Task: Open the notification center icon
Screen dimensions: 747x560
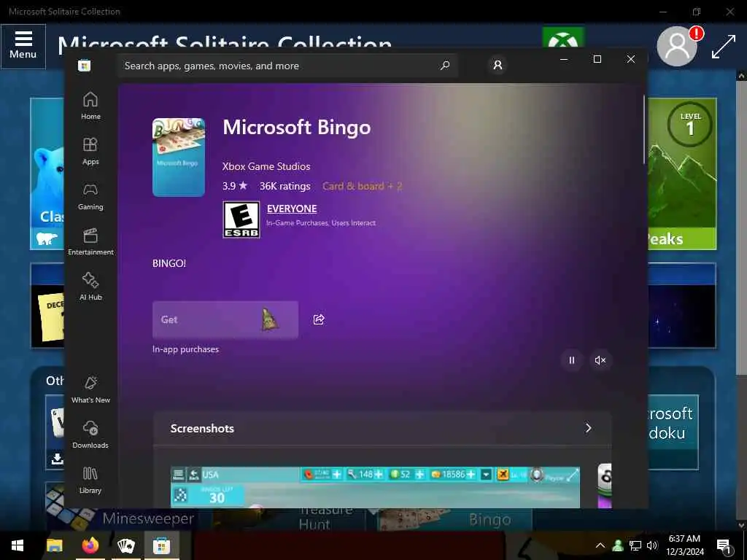Action: (x=724, y=546)
